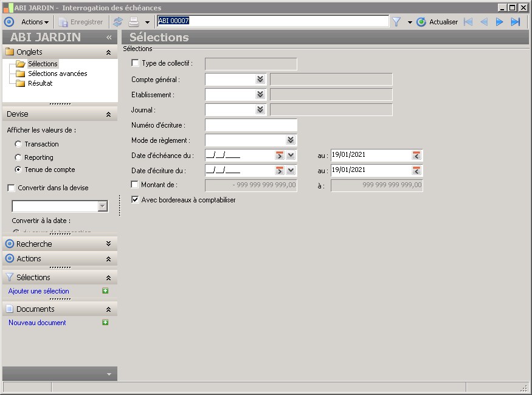Check the Montant de checkbox

135,185
